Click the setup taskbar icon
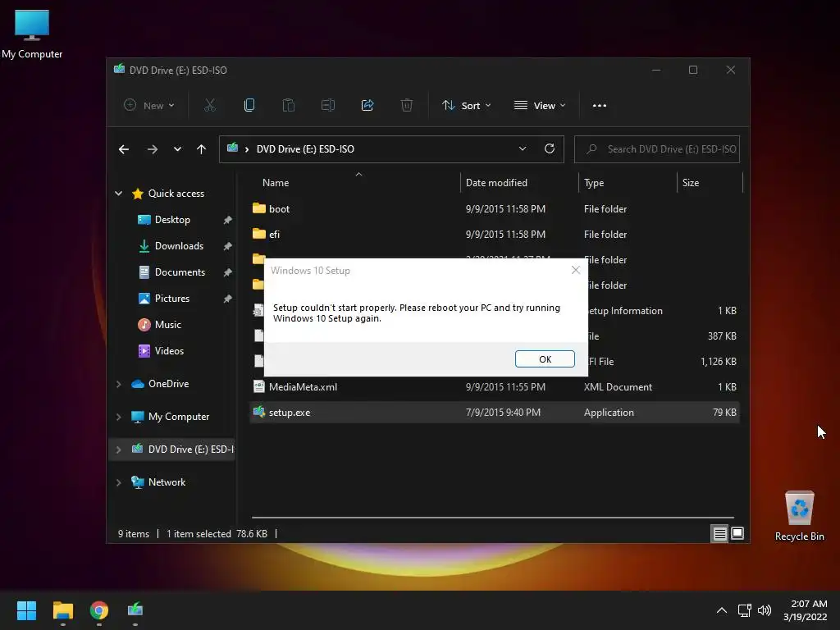The width and height of the screenshot is (840, 630). pos(135,610)
